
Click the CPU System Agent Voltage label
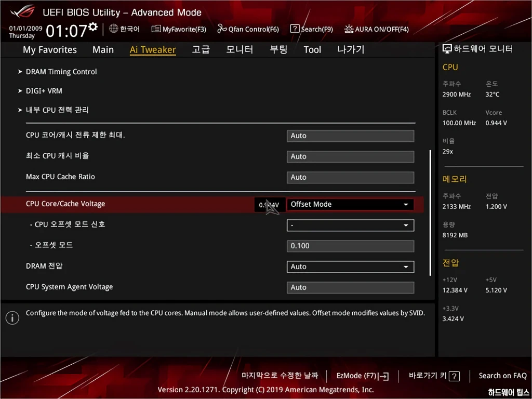click(69, 287)
